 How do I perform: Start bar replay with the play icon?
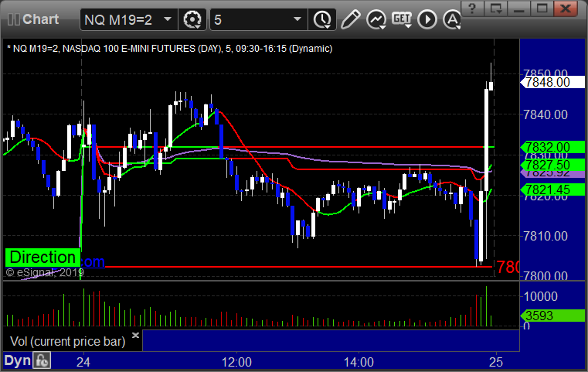tap(427, 19)
